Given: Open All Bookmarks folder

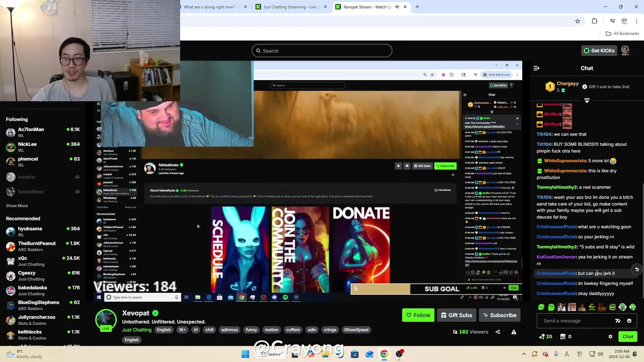Looking at the screenshot, I should pyautogui.click(x=622, y=34).
